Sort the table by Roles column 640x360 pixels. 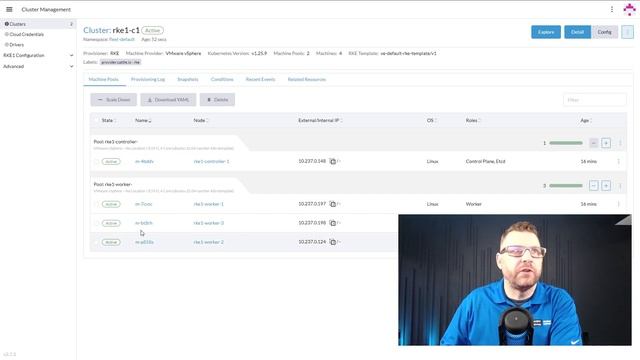(x=473, y=120)
